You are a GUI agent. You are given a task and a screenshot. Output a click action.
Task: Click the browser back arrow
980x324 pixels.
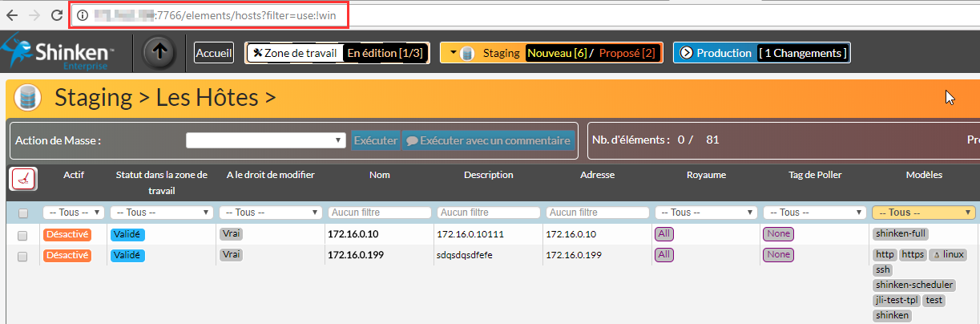[12, 15]
